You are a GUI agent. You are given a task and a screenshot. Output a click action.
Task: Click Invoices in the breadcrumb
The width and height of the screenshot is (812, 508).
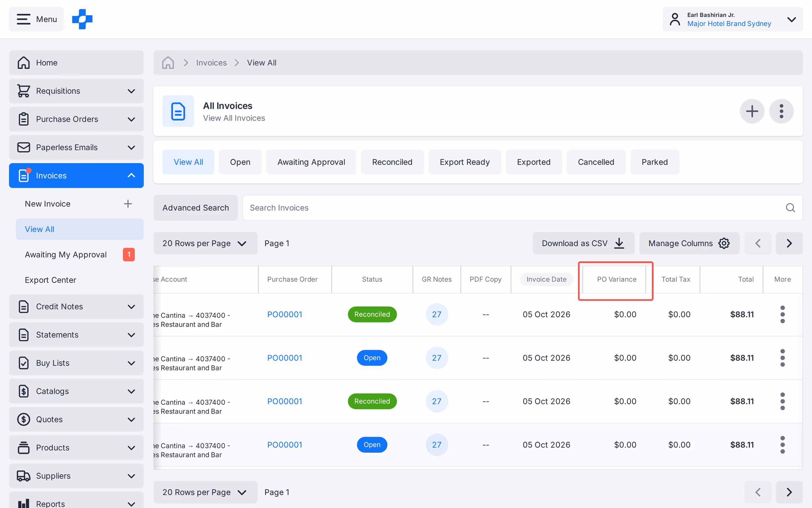tap(211, 63)
